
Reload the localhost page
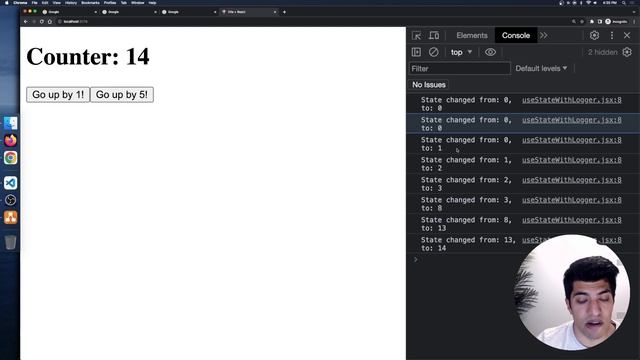[x=42, y=22]
